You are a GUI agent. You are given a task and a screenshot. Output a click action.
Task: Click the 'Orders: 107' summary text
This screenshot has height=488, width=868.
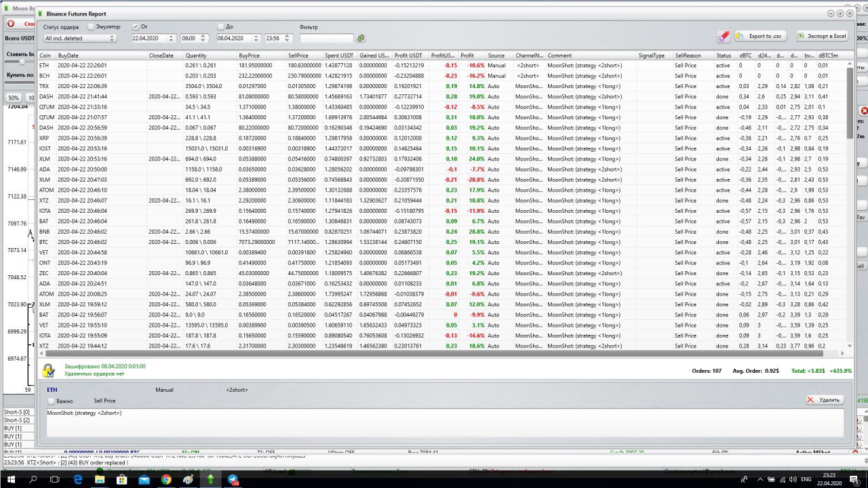coord(706,371)
